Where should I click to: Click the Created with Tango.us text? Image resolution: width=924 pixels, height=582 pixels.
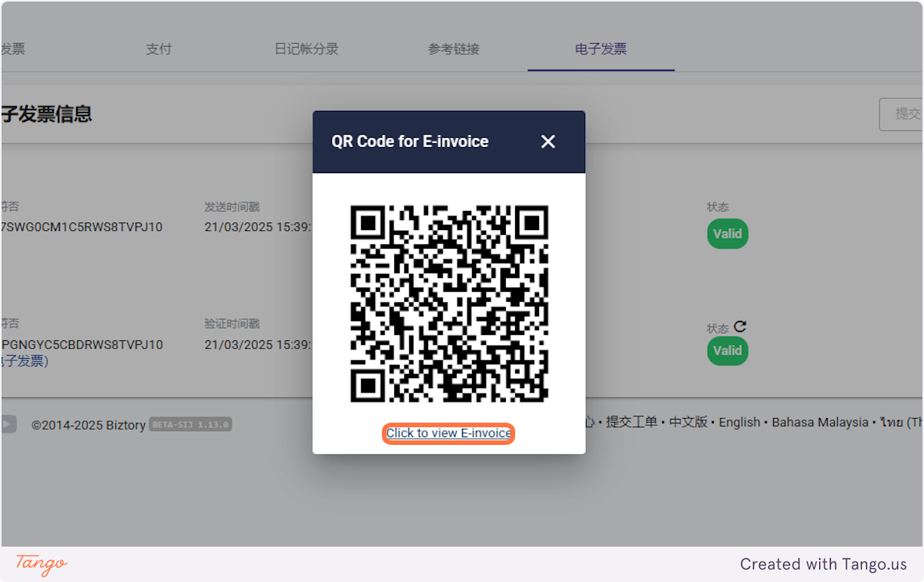click(x=823, y=564)
